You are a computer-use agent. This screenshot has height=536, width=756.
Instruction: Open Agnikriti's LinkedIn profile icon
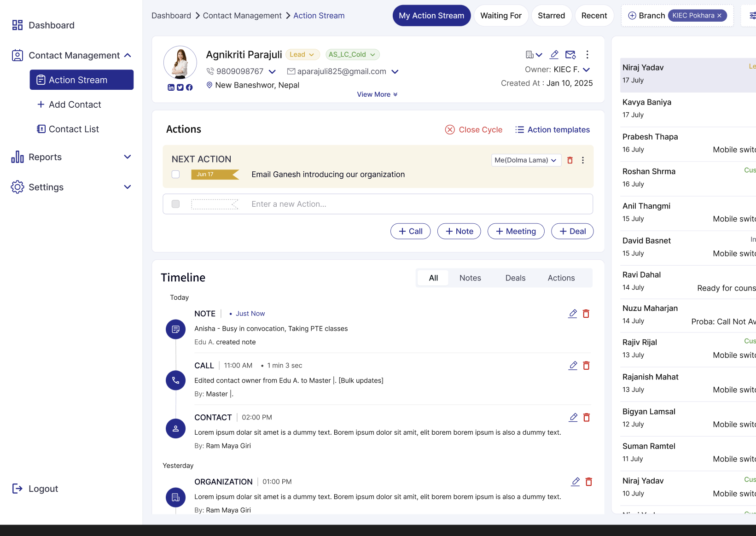pos(171,87)
